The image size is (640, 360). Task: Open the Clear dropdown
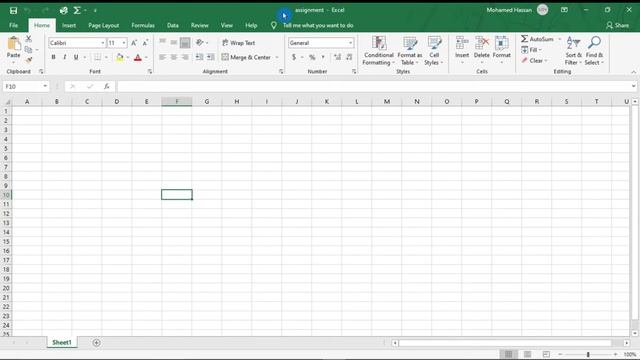534,60
